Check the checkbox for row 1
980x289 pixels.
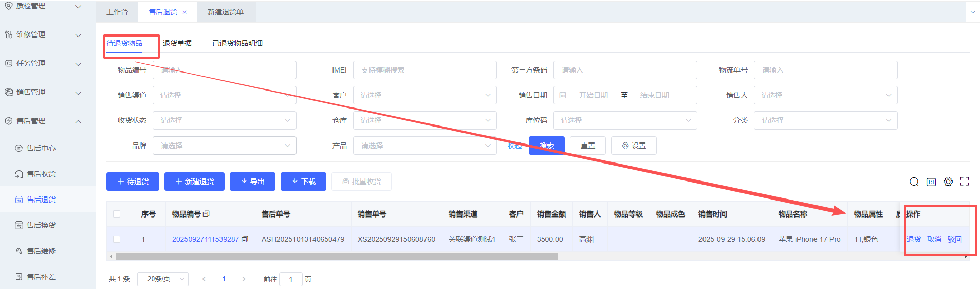[117, 239]
